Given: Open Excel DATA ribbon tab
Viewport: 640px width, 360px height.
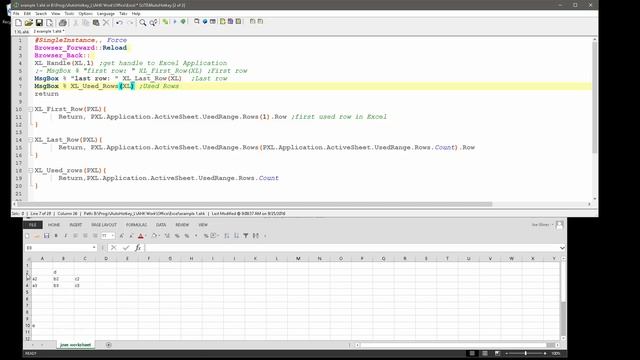Looking at the screenshot, I should pos(161,225).
